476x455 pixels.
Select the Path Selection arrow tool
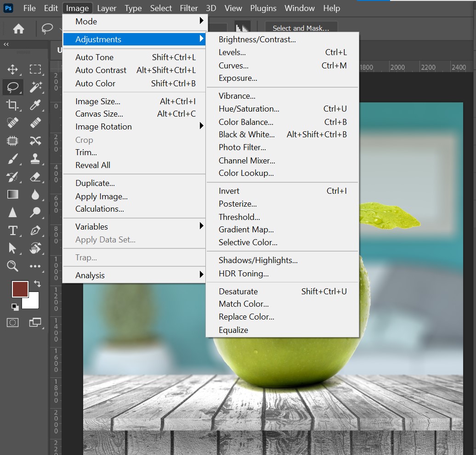(12, 248)
